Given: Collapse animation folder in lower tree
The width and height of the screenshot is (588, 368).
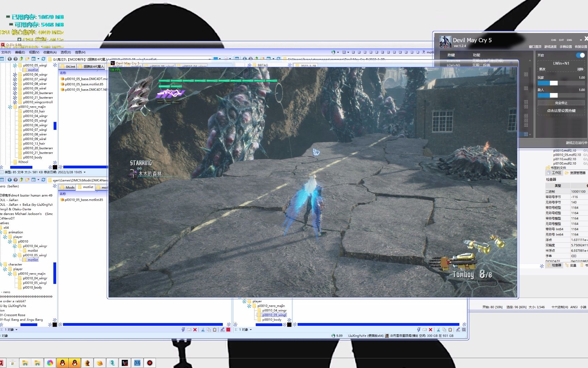Looking at the screenshot, I should click(0, 232).
